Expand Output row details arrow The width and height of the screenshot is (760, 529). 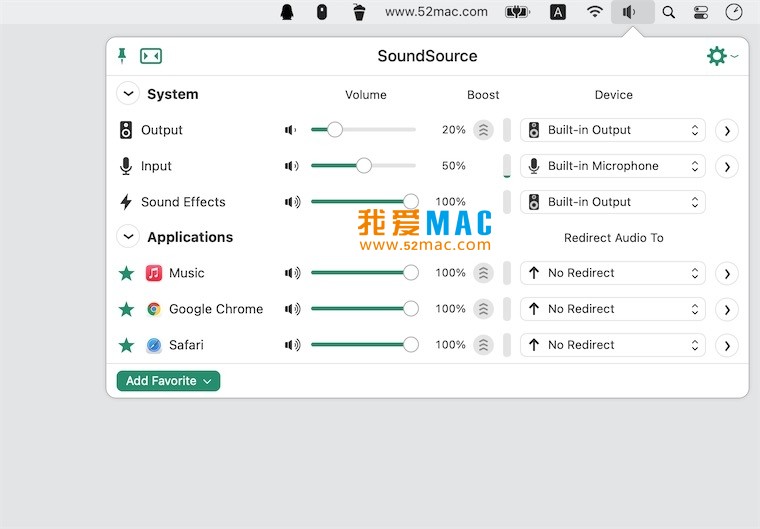pos(727,130)
